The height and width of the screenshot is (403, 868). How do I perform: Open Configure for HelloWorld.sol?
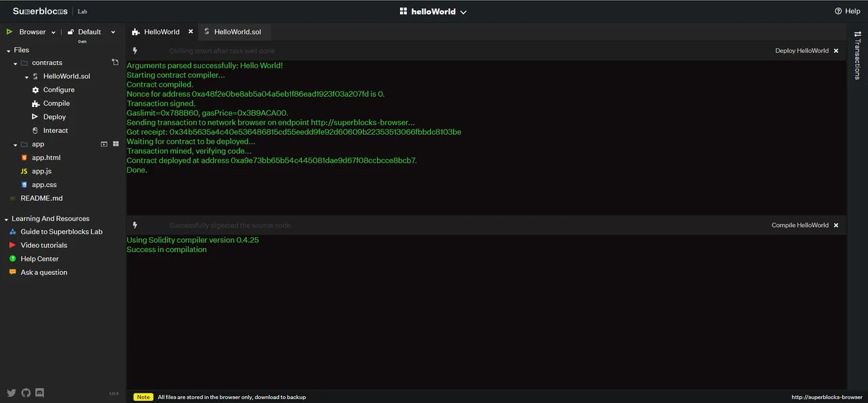coord(59,90)
